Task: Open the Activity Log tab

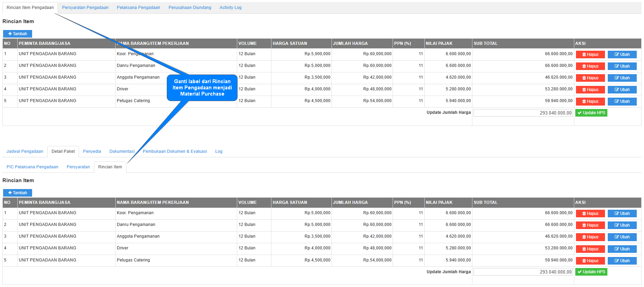Action: pos(230,8)
